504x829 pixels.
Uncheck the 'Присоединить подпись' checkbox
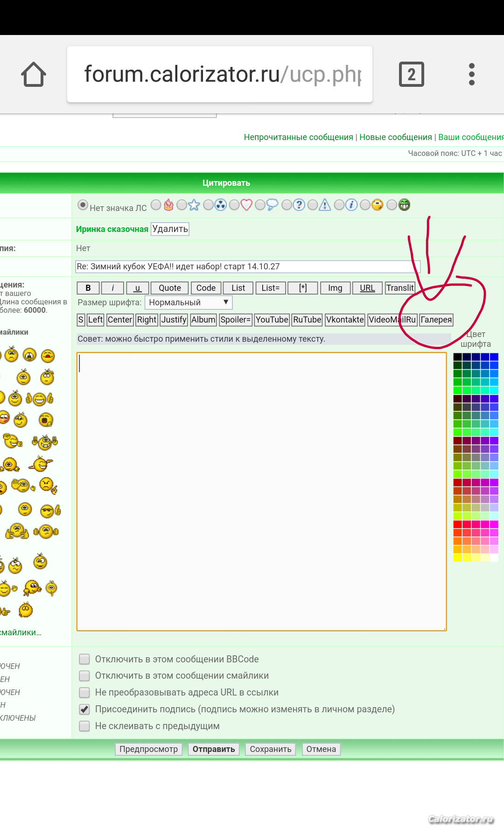pos(84,710)
